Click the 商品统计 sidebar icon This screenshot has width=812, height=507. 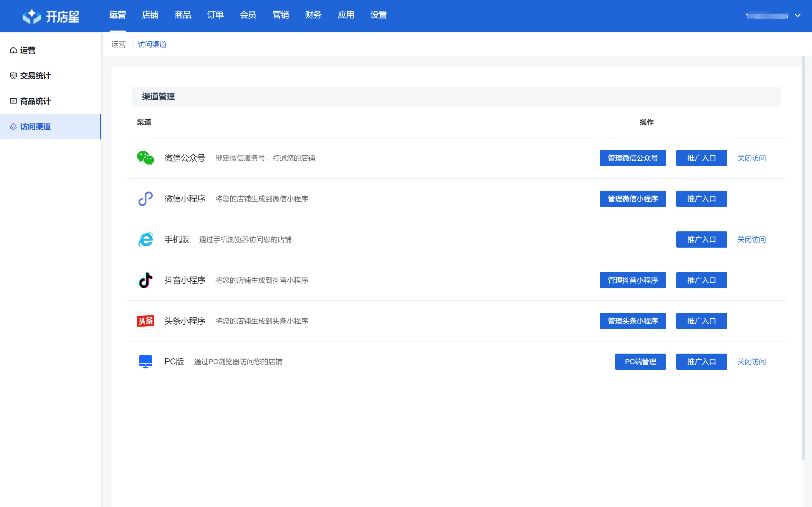(x=13, y=101)
